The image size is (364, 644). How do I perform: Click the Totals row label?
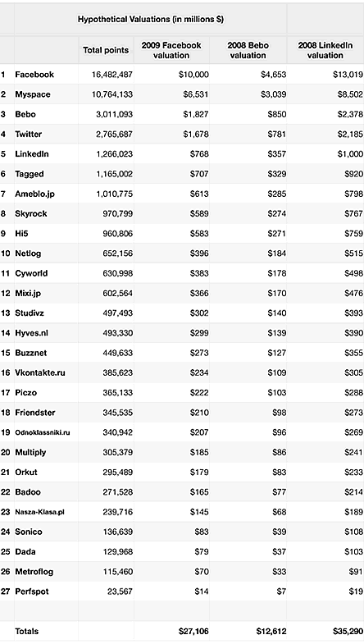26,631
